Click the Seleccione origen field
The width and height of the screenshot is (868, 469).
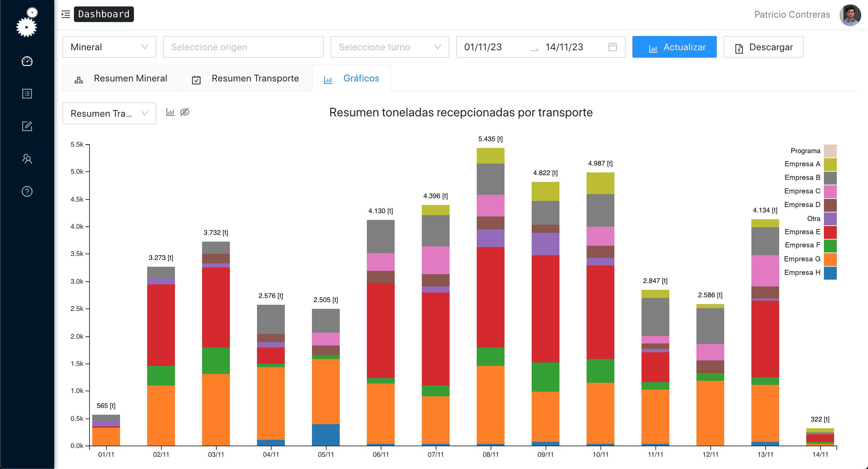(x=243, y=47)
